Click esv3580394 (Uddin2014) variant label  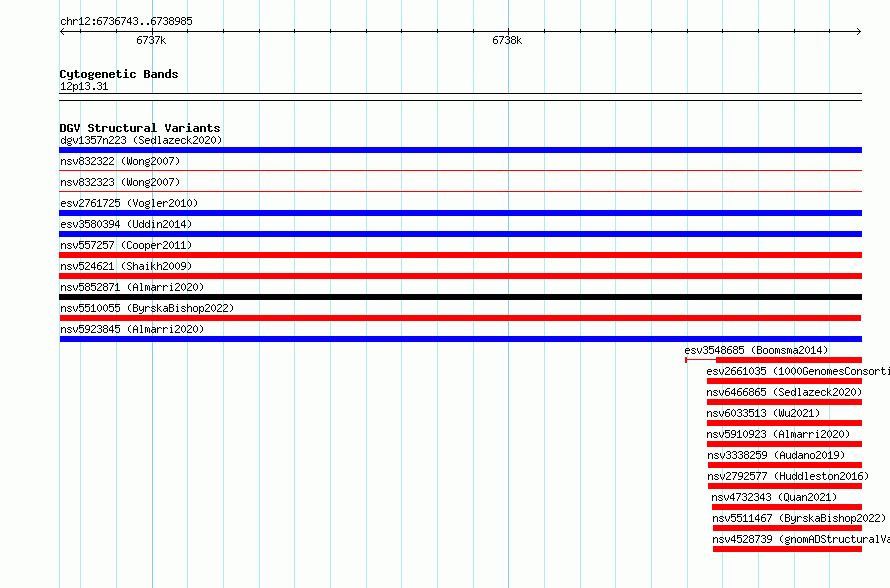126,224
